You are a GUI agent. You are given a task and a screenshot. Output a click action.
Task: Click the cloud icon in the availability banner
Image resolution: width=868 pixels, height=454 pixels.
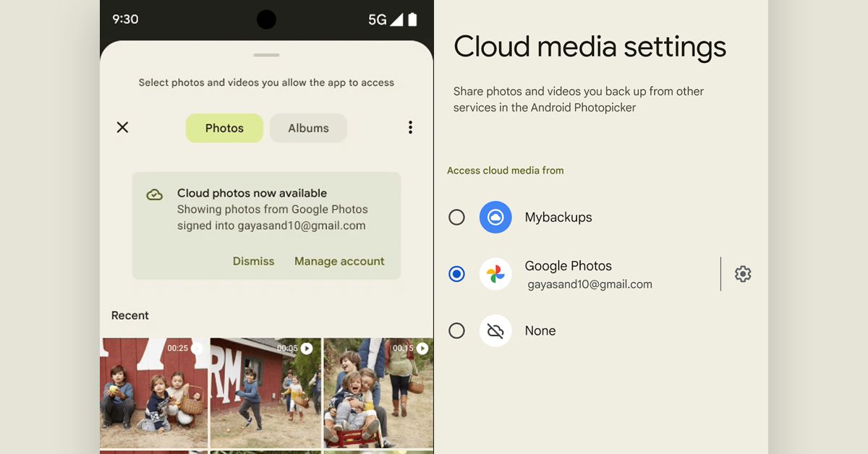(155, 194)
